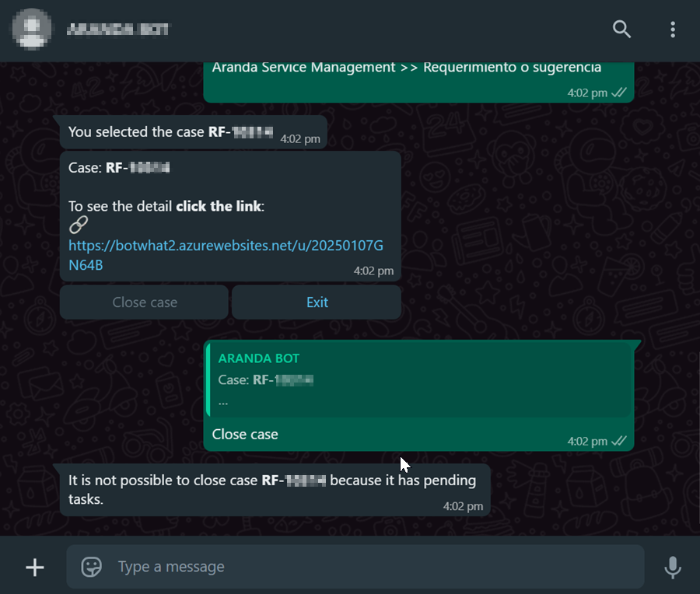Click the blurred contact name in header

[118, 30]
